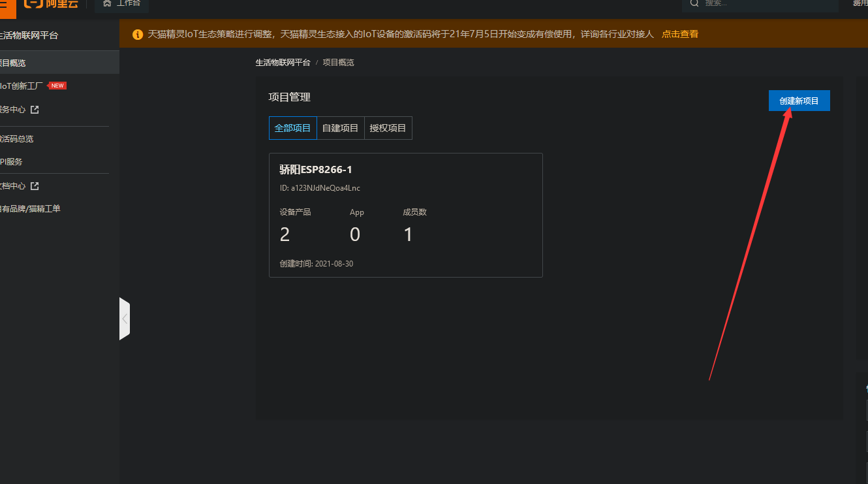Click external link icon beside 服务中心
The height and width of the screenshot is (484, 868).
[35, 110]
